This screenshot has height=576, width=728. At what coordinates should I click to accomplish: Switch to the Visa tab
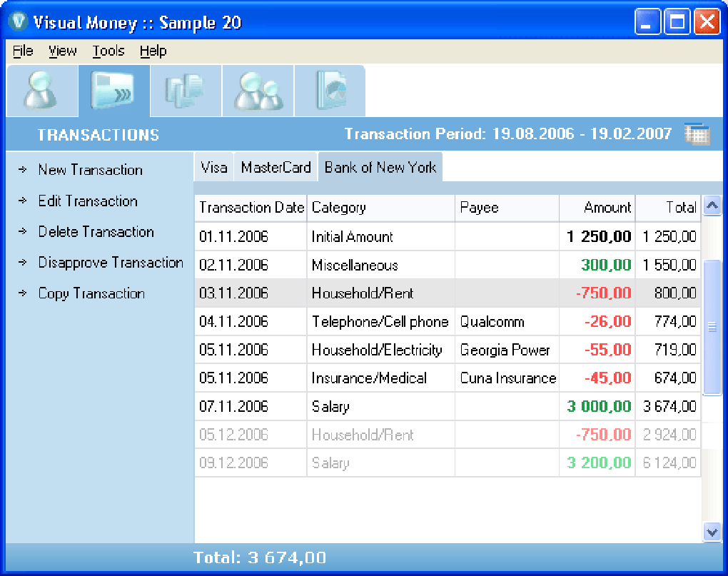point(213,166)
